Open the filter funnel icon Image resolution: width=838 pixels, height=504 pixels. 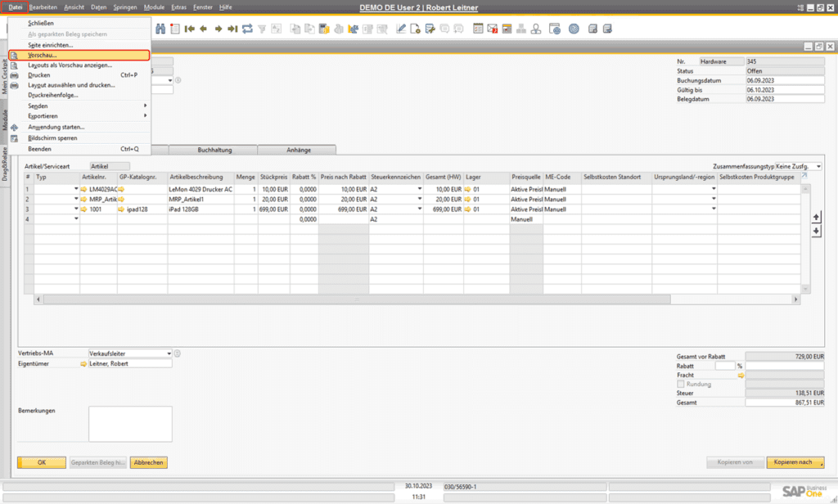coord(262,29)
